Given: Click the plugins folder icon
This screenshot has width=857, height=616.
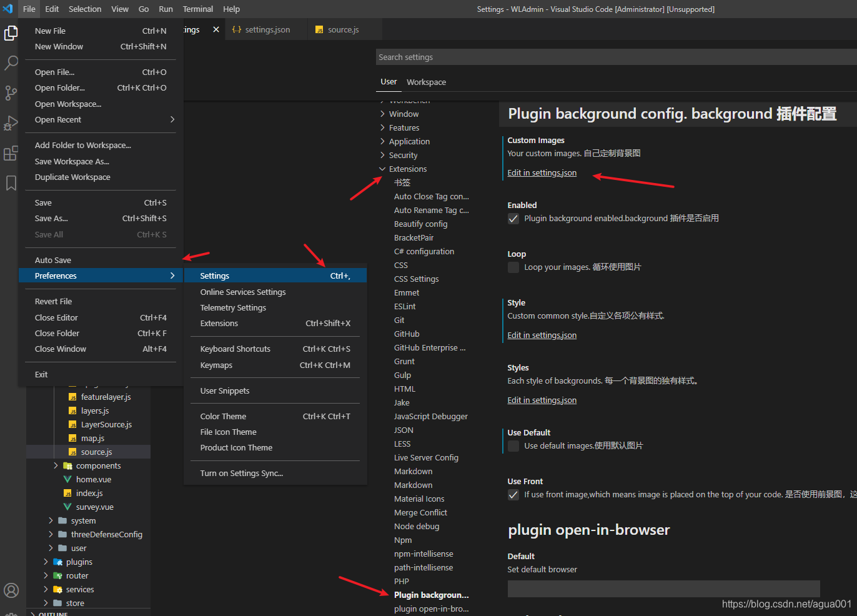Looking at the screenshot, I should pos(58,562).
